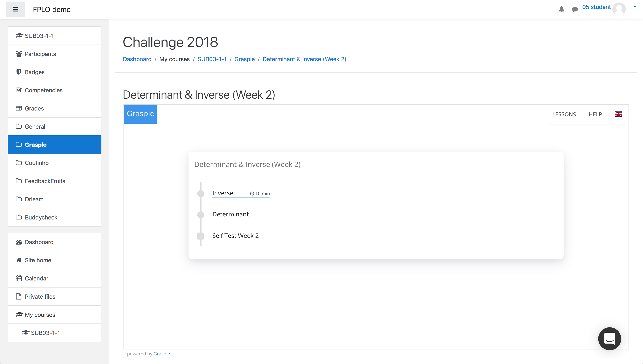The width and height of the screenshot is (643, 364).
Task: Open Badges from the sidebar
Action: (x=55, y=72)
